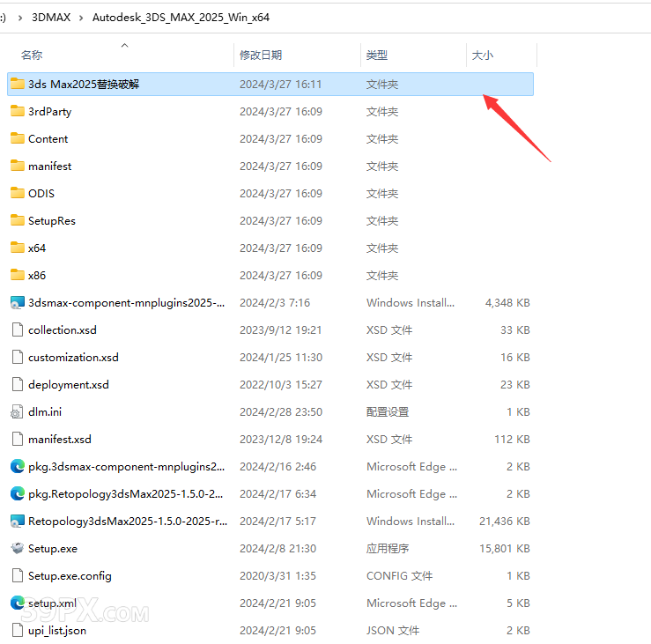Sort by 修改日期 column header

[261, 55]
